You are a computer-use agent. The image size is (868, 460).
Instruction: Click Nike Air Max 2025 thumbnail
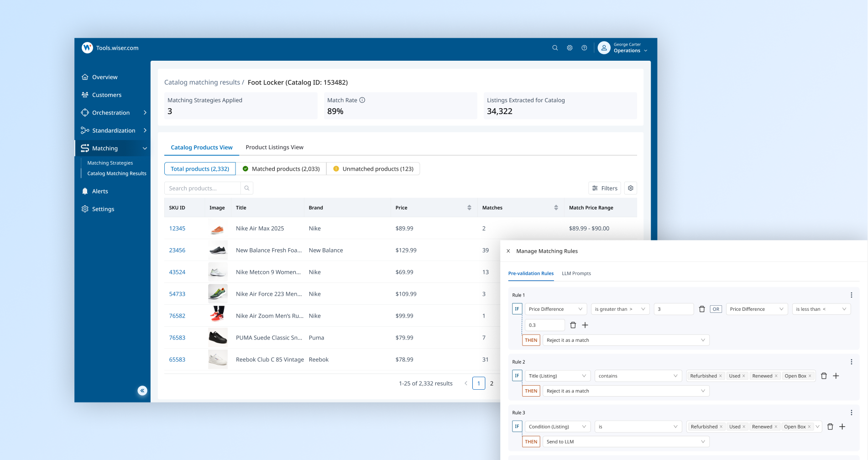click(218, 228)
